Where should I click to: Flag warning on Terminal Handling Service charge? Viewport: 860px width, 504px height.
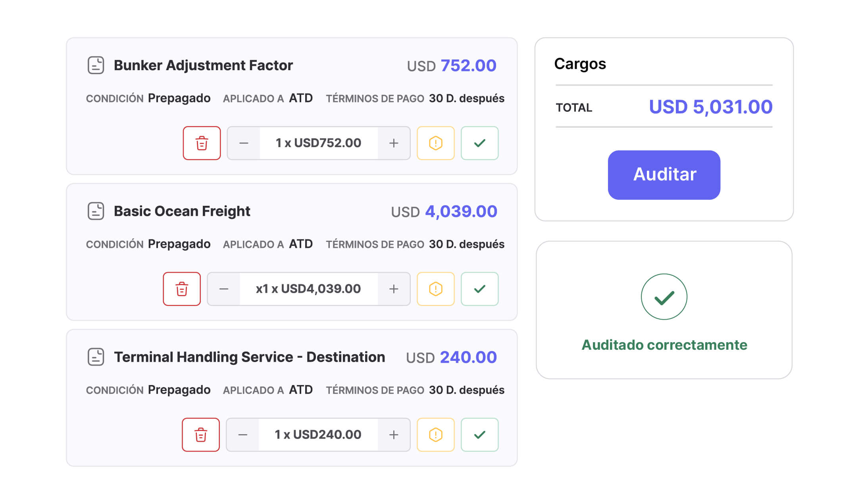pyautogui.click(x=435, y=435)
